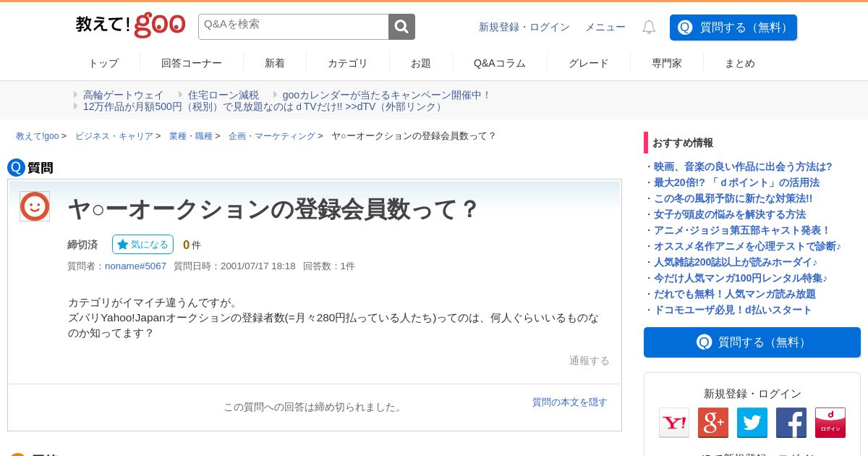Open the notification bell

click(x=649, y=27)
